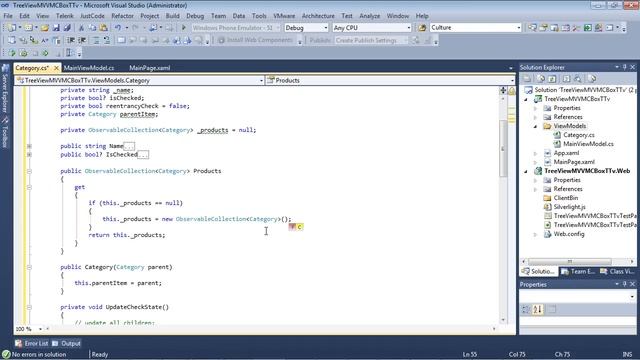The width and height of the screenshot is (640, 360).
Task: Expand App.xaml node in Solution Explorer
Action: pyautogui.click(x=536, y=153)
